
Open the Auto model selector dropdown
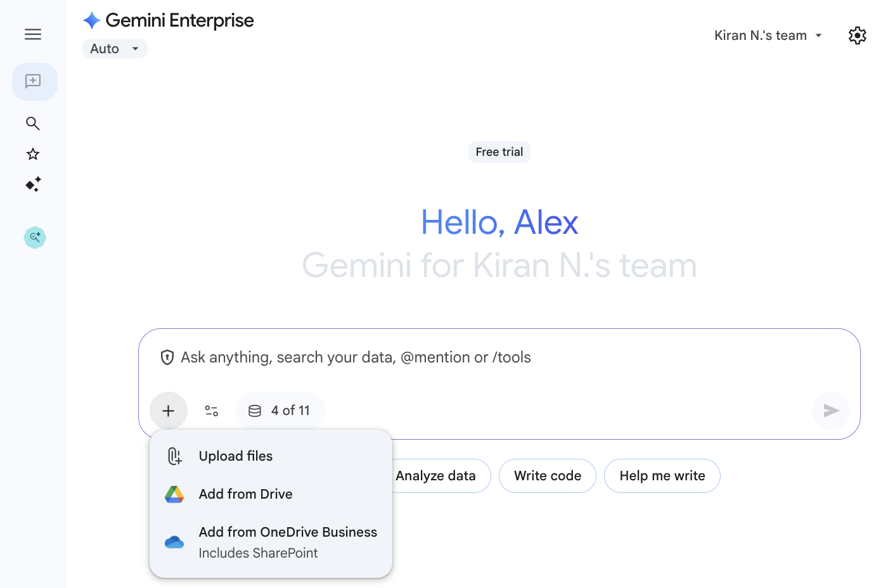coord(115,48)
